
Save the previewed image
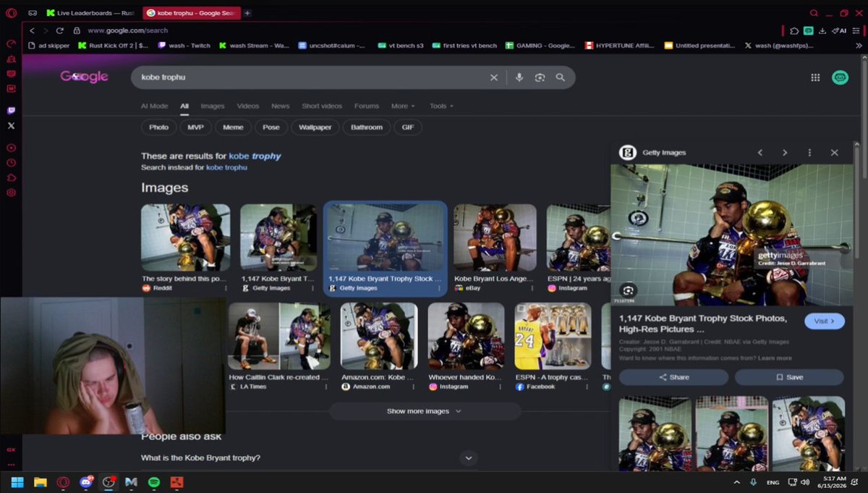point(789,377)
